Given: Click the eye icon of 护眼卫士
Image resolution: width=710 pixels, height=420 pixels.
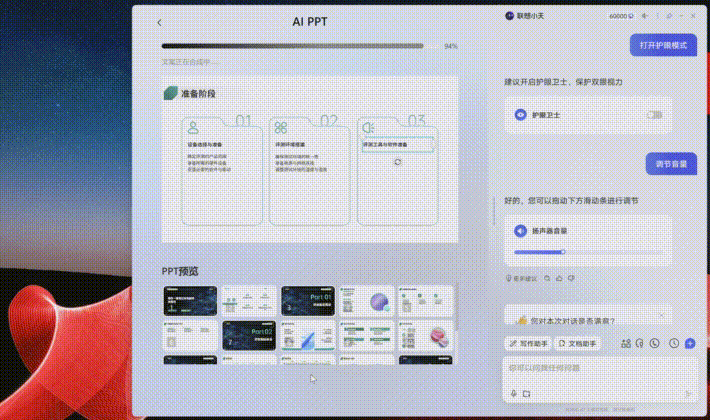Looking at the screenshot, I should [520, 115].
